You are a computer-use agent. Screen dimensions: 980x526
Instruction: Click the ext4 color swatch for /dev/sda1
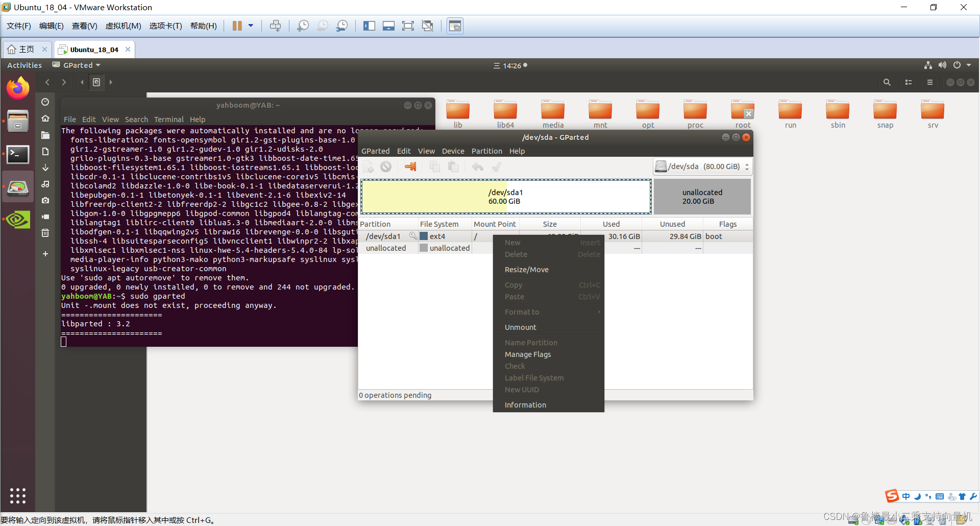click(x=424, y=236)
